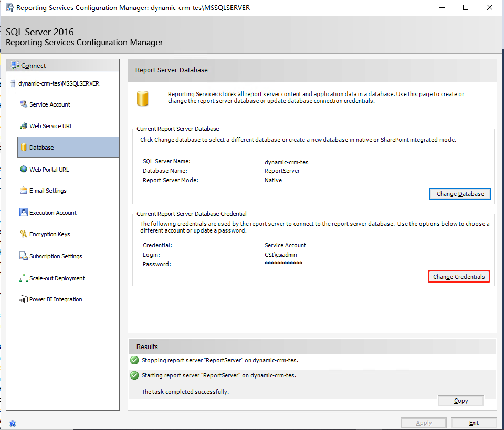
Task: Click the SQL Server Name value dynamic-crm-tes
Action: [x=287, y=162]
